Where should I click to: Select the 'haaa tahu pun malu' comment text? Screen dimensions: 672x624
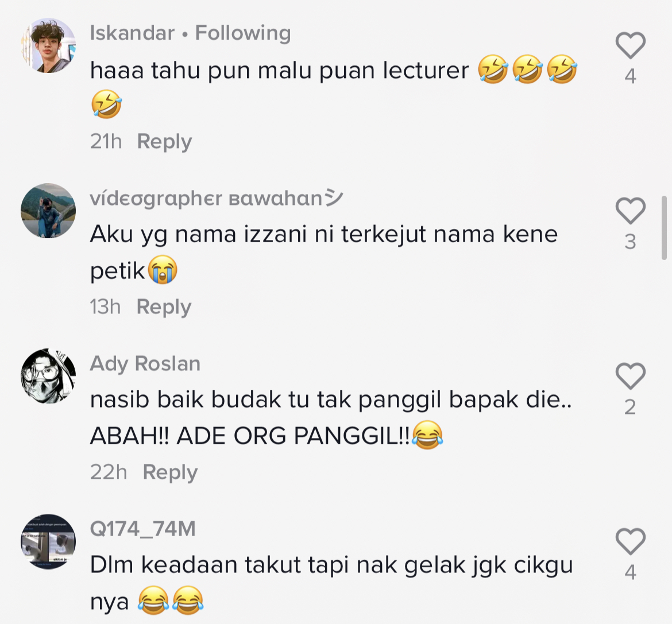pos(334,87)
